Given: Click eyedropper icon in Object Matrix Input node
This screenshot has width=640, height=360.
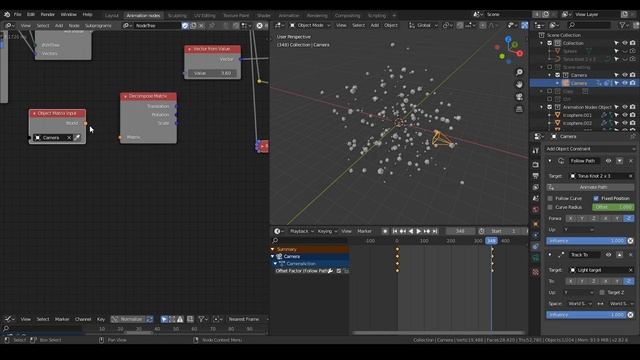Looking at the screenshot, I should pos(77,138).
